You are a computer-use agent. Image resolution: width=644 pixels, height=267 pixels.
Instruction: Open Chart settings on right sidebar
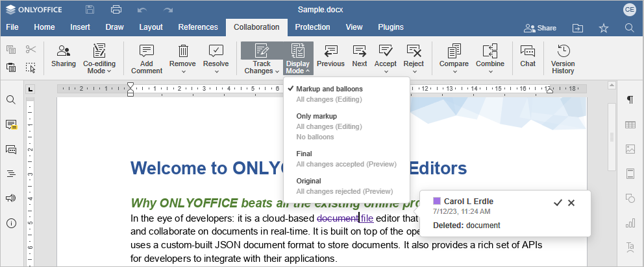click(x=630, y=223)
